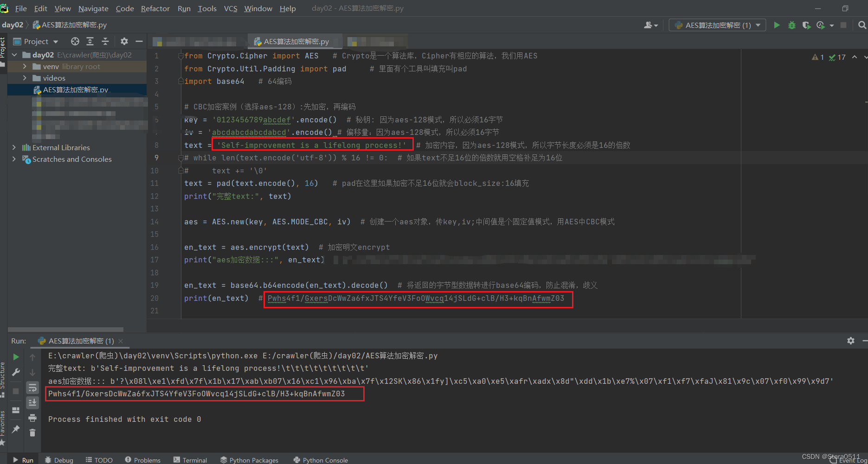The width and height of the screenshot is (868, 464).
Task: Run the AES script with toolbar play button
Action: click(x=777, y=25)
